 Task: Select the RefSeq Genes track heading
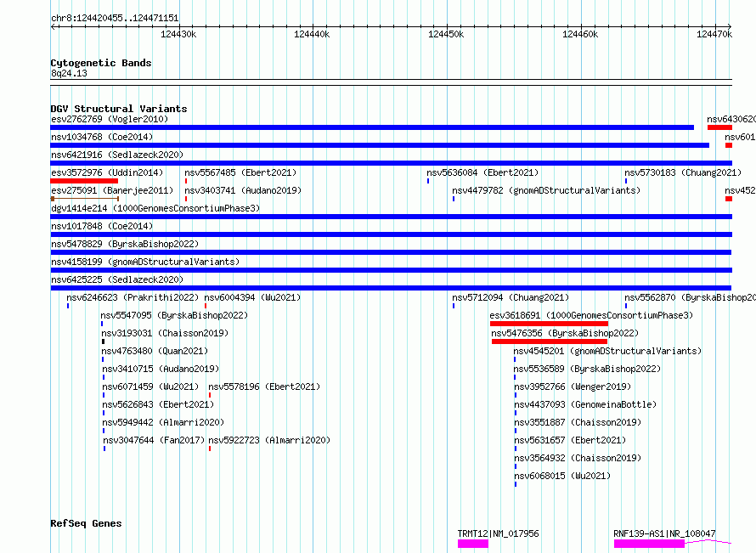click(86, 523)
